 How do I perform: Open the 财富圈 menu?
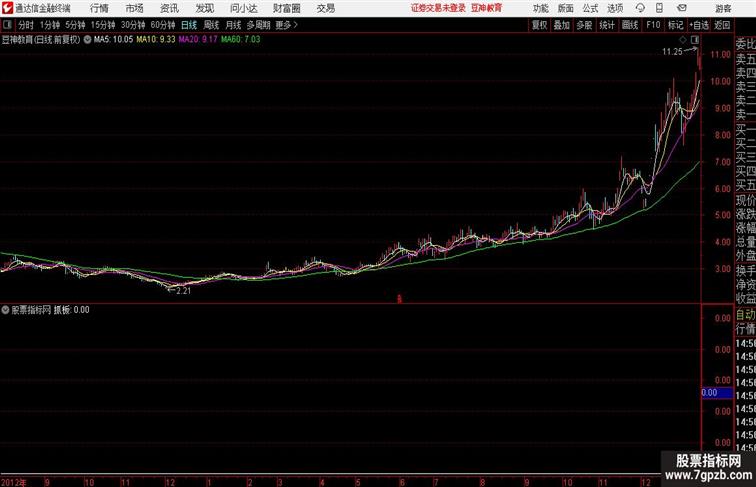pos(286,8)
